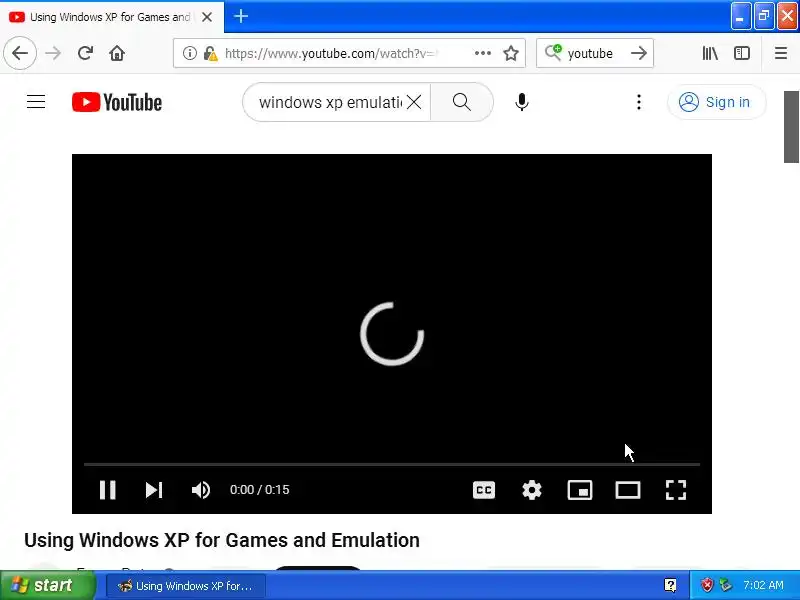Click the padlock warning icon in address bar

(210, 53)
